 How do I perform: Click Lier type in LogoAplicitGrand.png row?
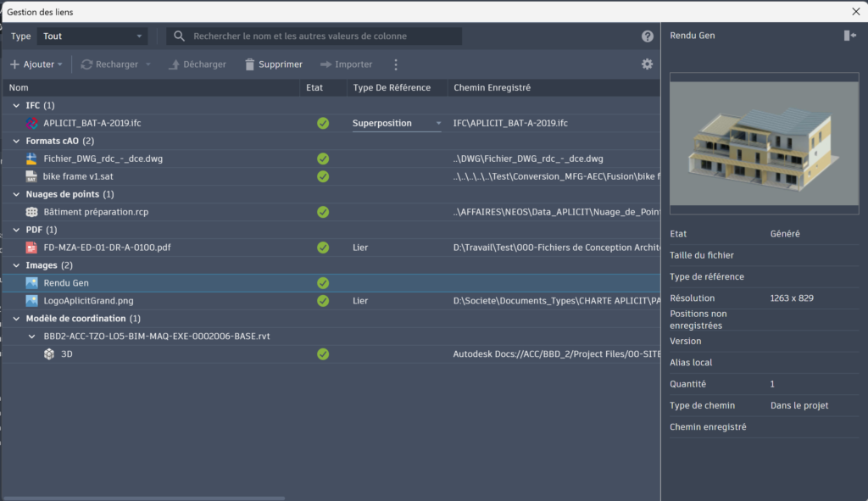click(x=360, y=301)
